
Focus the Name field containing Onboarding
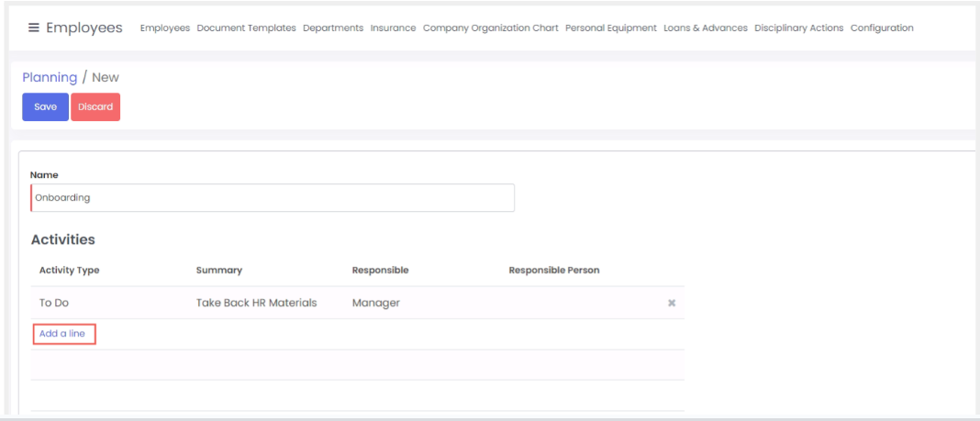[x=273, y=198]
